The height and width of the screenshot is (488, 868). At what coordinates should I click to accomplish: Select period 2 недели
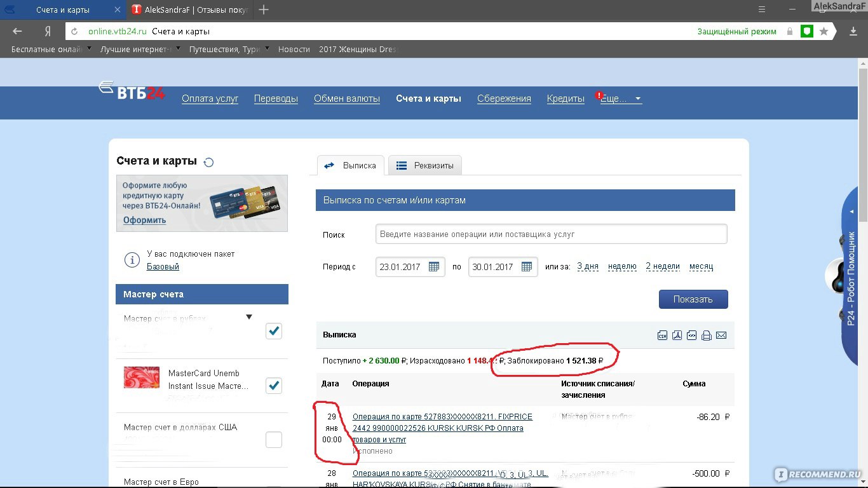click(x=663, y=266)
